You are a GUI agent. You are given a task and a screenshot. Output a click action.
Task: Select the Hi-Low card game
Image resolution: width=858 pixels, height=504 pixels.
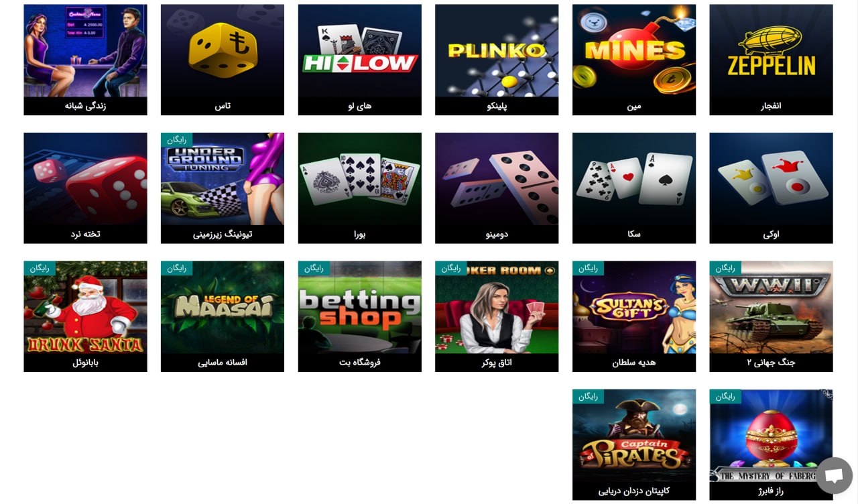360,60
